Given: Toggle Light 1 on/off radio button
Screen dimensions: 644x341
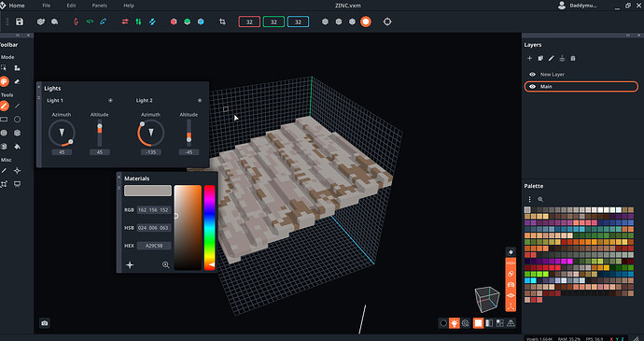Looking at the screenshot, I should pos(110,100).
